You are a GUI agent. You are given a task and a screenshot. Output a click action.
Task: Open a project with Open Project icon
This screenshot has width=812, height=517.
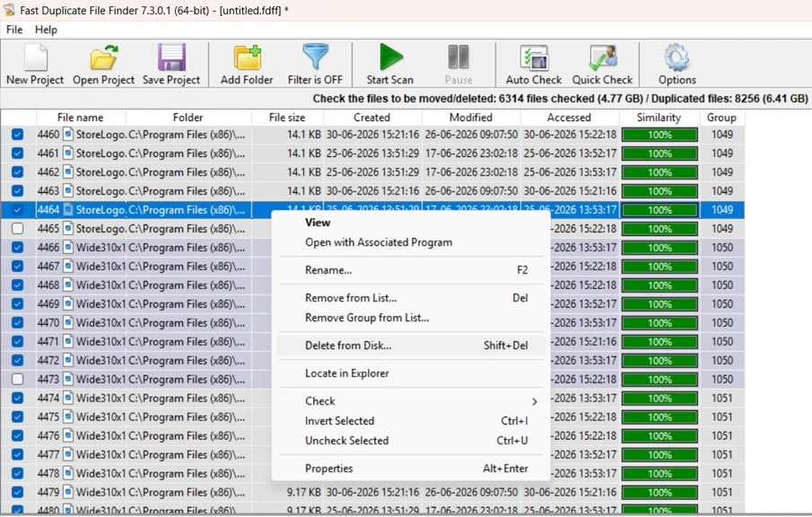103,57
